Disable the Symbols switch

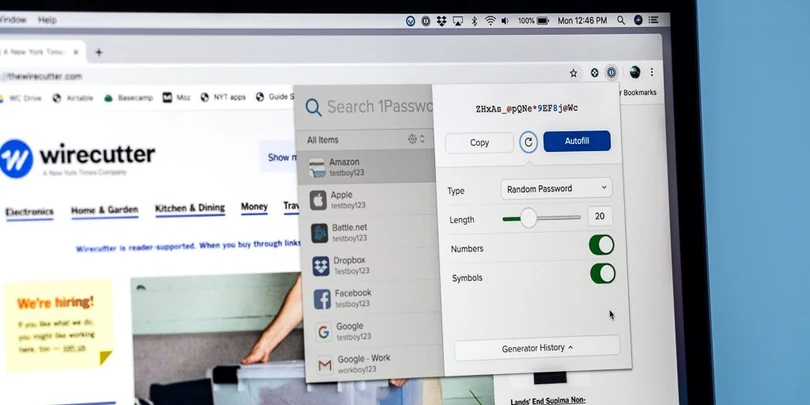tap(601, 274)
